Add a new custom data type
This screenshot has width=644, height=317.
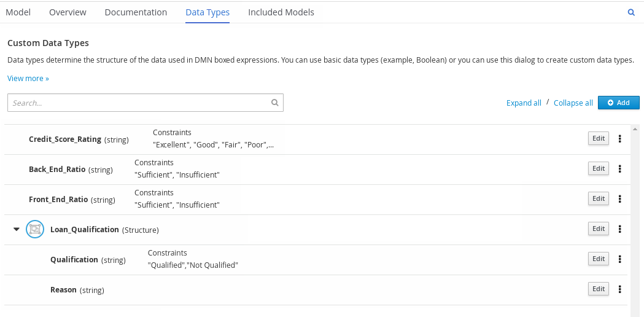point(618,103)
